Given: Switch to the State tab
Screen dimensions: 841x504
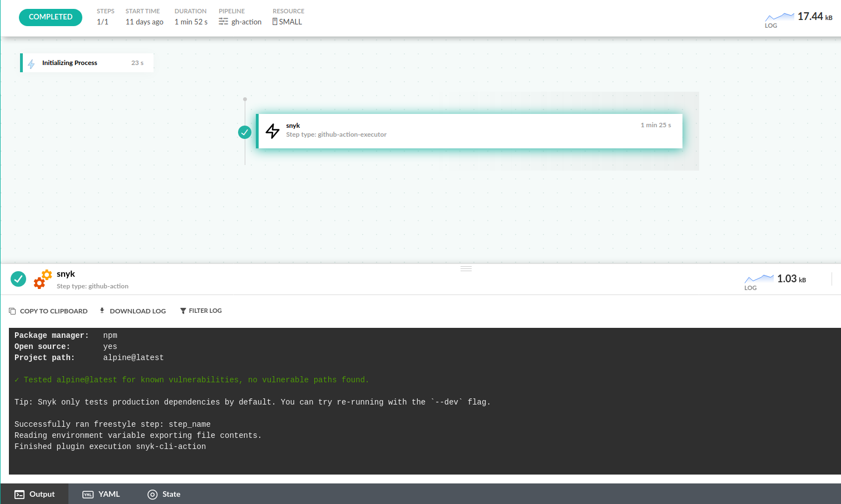Looking at the screenshot, I should [164, 494].
